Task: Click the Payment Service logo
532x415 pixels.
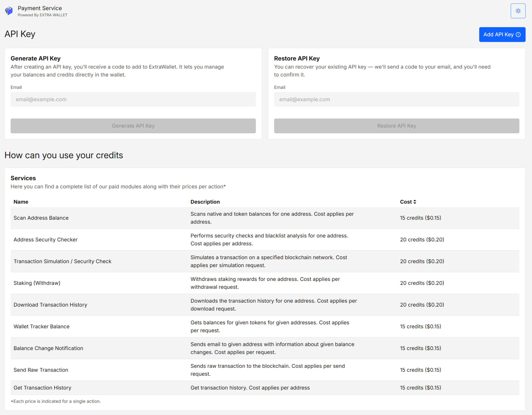Action: click(x=9, y=11)
